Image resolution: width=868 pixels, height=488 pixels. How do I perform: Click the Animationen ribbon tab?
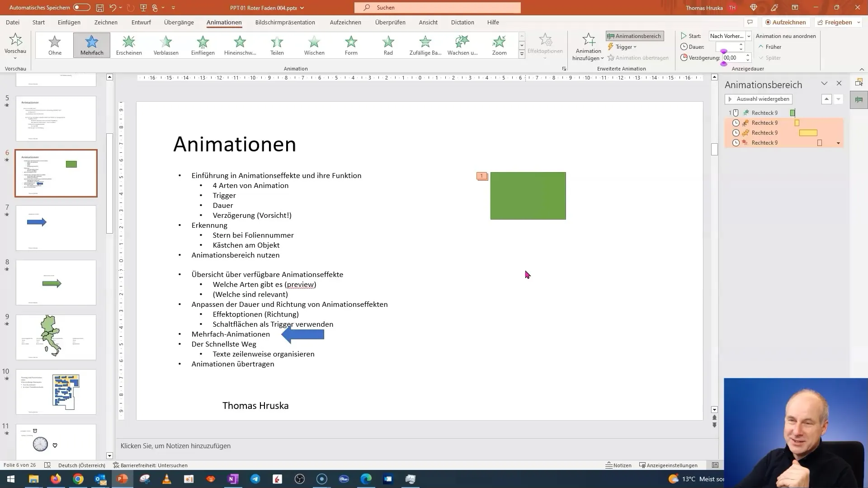click(x=224, y=22)
